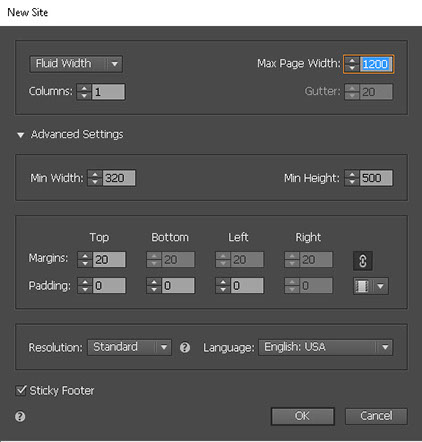Click the Max Page Width field
This screenshot has height=442, width=422.
376,64
